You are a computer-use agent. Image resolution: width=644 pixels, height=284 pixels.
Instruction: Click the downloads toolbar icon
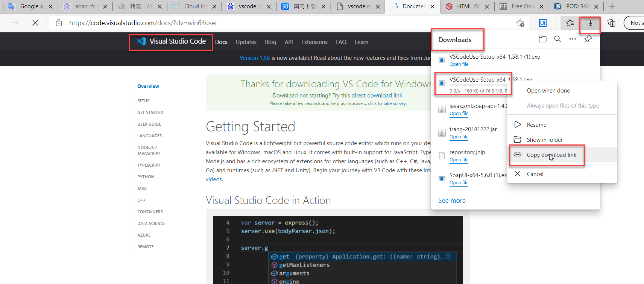point(590,23)
